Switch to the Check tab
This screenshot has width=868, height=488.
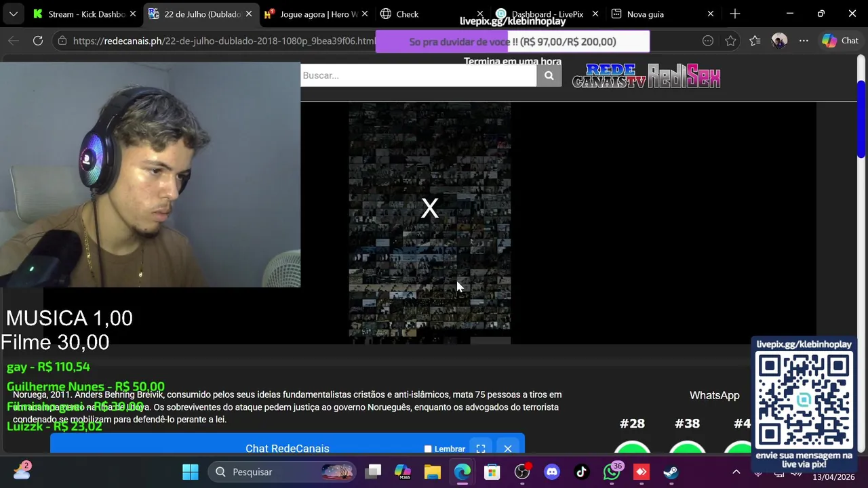[x=432, y=14]
